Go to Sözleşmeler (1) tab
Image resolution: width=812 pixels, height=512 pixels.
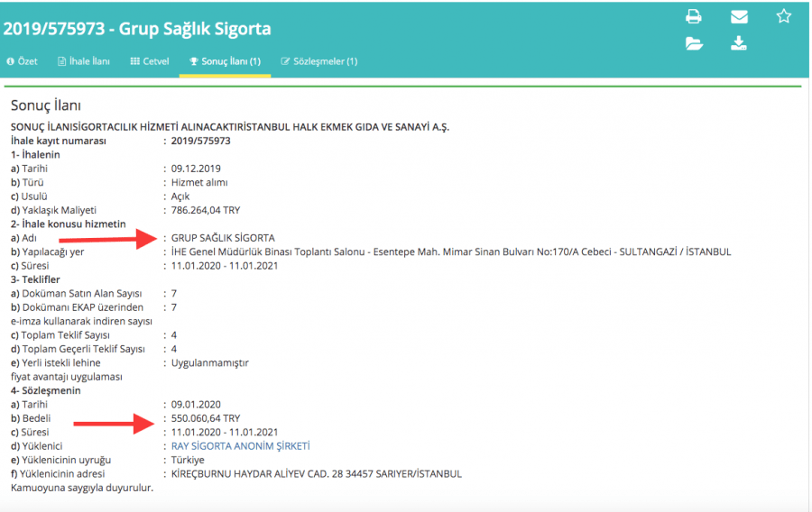click(319, 61)
